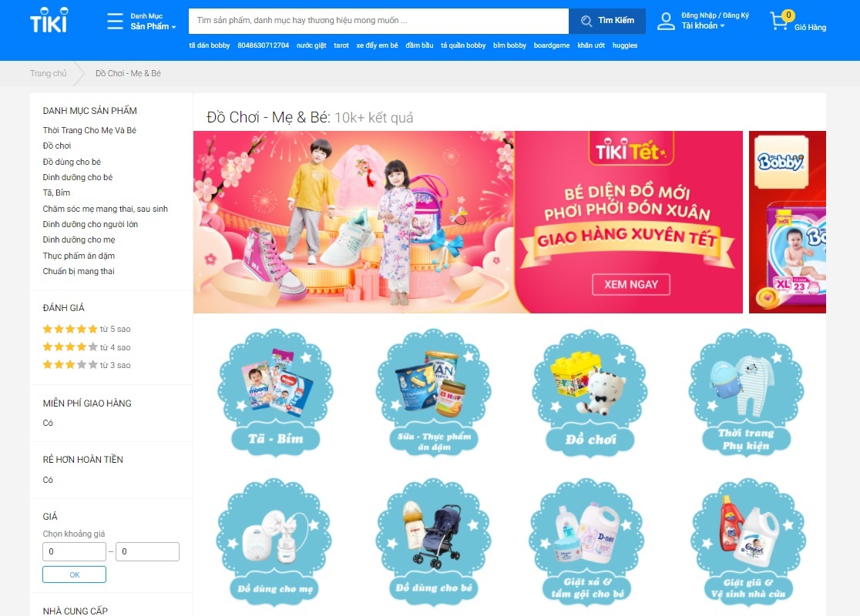The image size is (860, 616).
Task: Select Tã, Bỉm in category list
Action: pyautogui.click(x=56, y=193)
